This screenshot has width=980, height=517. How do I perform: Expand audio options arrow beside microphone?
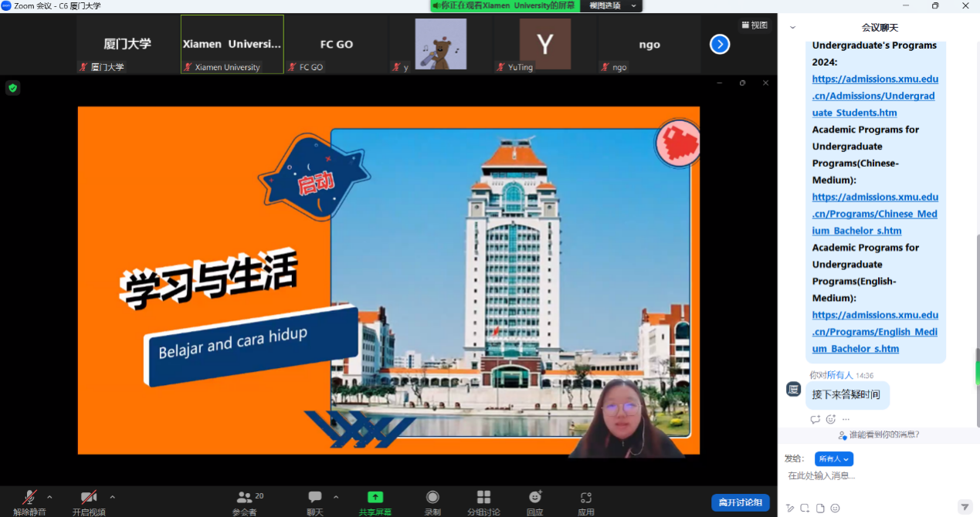point(50,497)
